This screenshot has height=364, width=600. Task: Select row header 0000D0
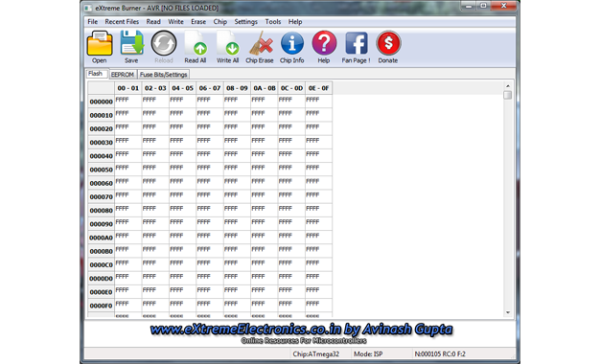(x=101, y=279)
